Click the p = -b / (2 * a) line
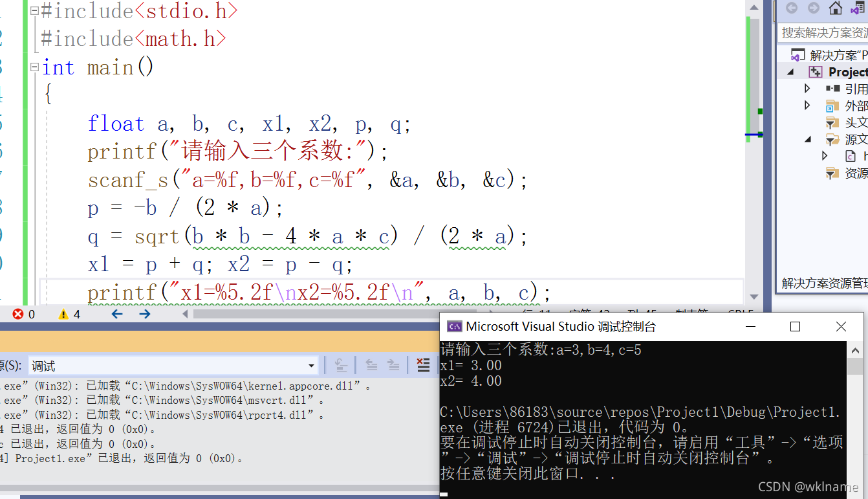Screen dimensions: 868x499 point(186,208)
